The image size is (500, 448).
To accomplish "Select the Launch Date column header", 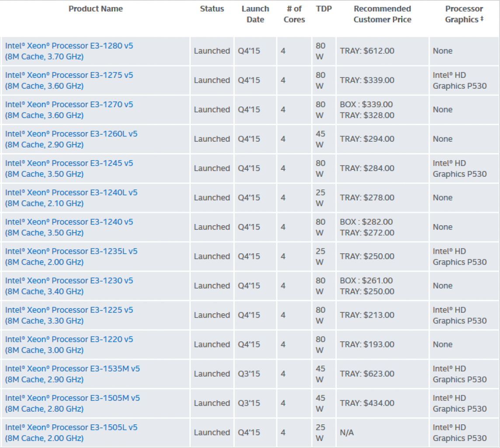I will pos(255,14).
